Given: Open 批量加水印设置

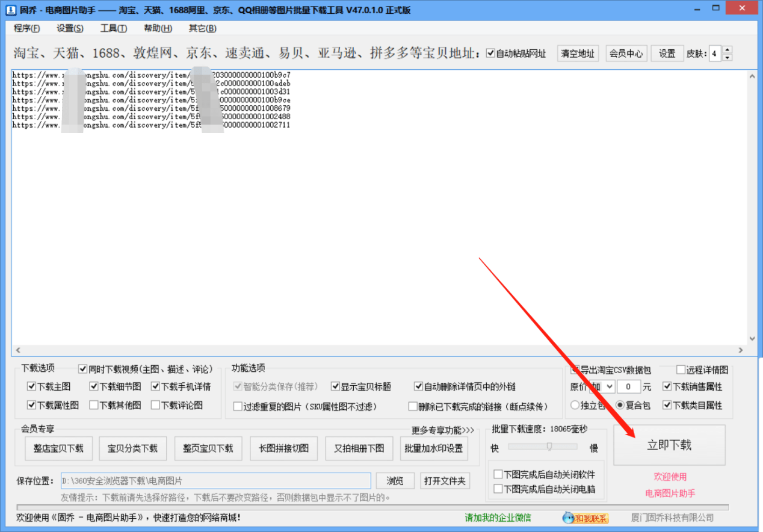Looking at the screenshot, I should pyautogui.click(x=434, y=448).
